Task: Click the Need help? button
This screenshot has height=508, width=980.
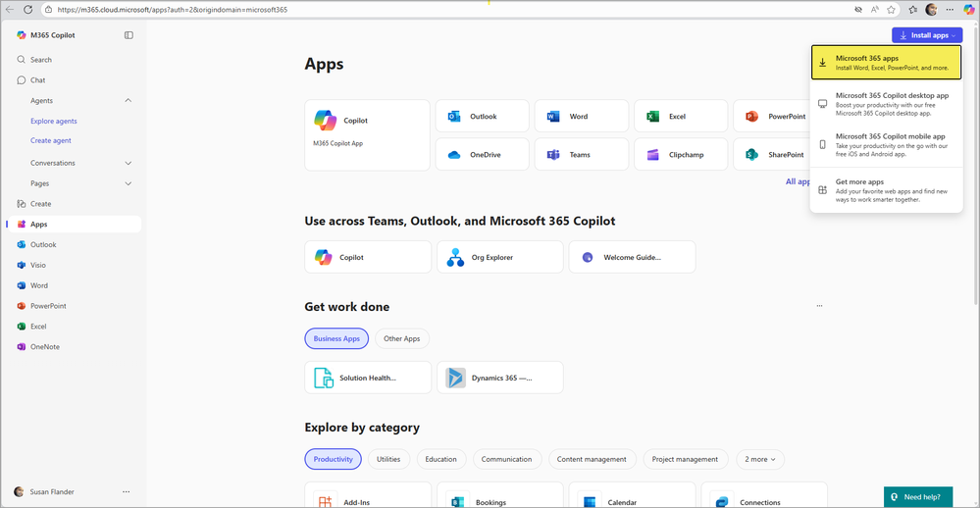Action: coord(918,497)
